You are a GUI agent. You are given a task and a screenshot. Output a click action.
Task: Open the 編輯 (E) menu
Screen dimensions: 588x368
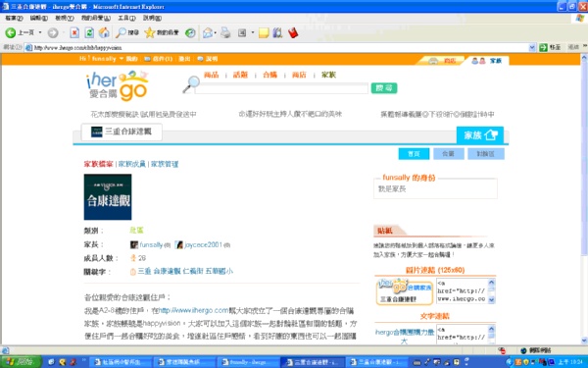tap(38, 18)
